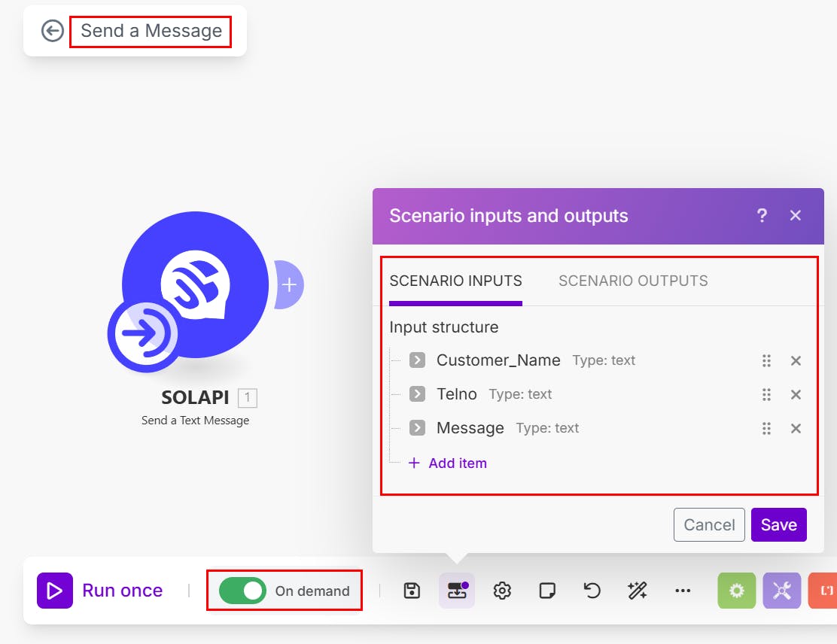Click the magic wand auto-align icon
Screen dimensions: 837x644
(638, 591)
